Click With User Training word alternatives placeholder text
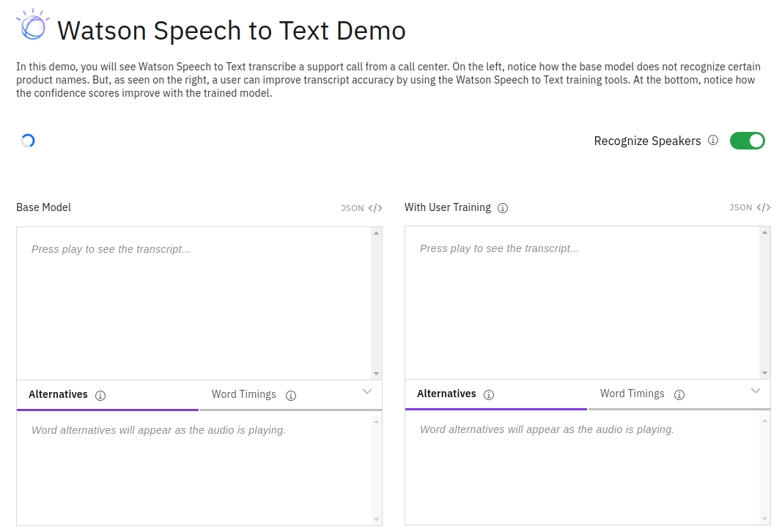 [547, 430]
